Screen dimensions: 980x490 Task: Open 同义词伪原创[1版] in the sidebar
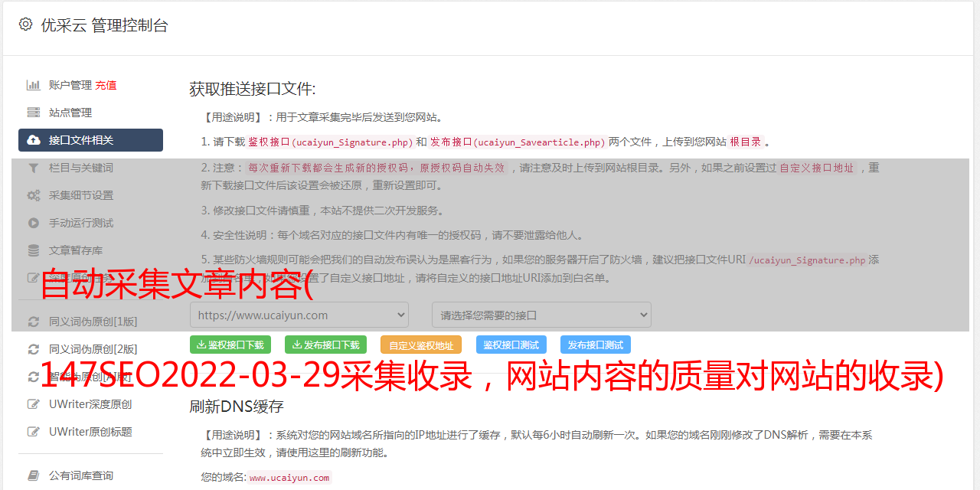coord(93,322)
